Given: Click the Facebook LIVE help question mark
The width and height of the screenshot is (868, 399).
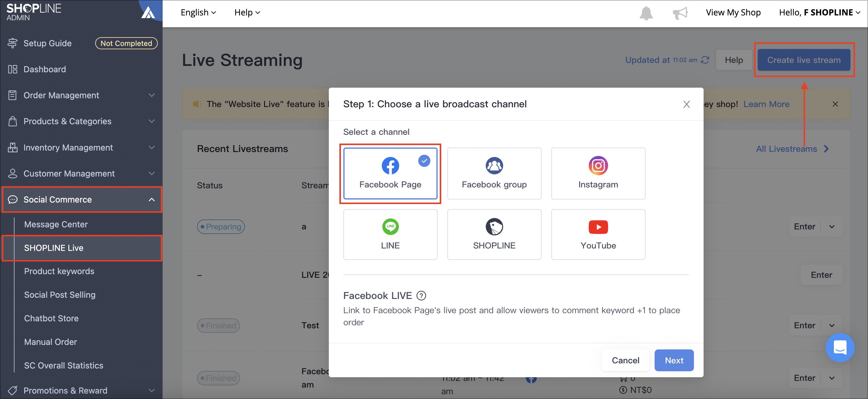Looking at the screenshot, I should pyautogui.click(x=421, y=296).
